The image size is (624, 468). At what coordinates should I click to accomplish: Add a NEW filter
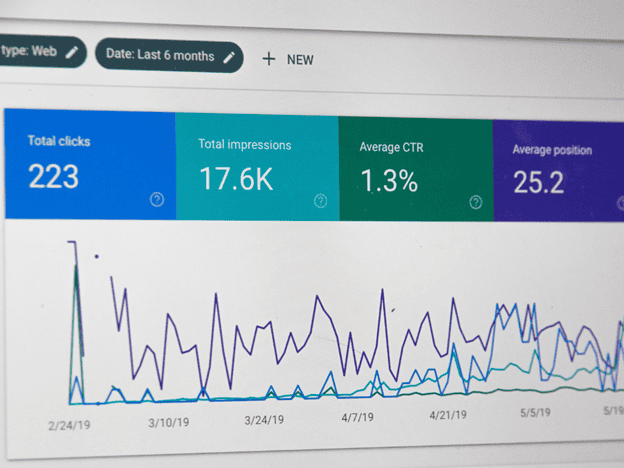click(x=288, y=59)
